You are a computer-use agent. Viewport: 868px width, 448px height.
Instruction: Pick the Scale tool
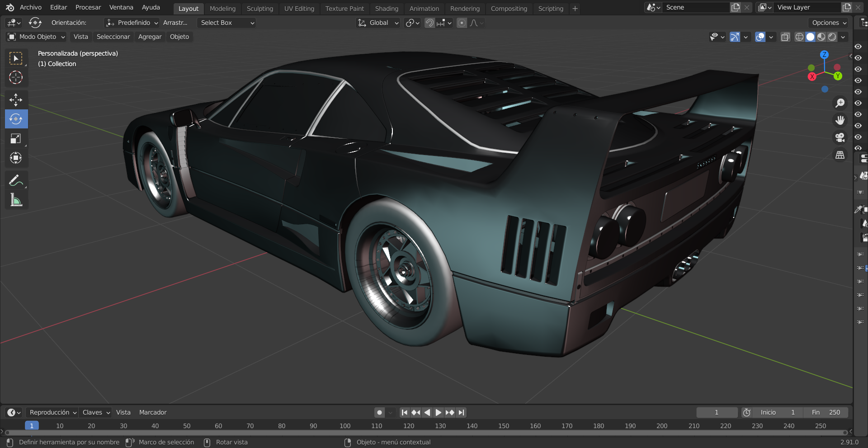coord(16,138)
